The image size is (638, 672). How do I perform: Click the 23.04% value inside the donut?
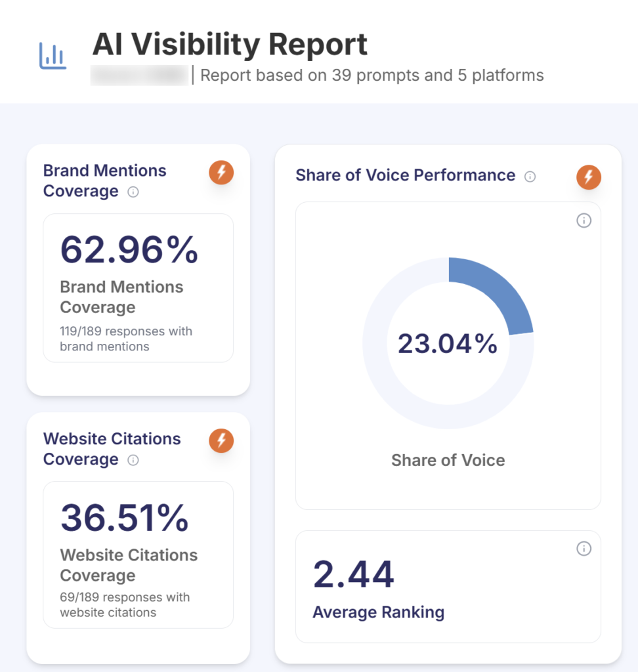[448, 343]
